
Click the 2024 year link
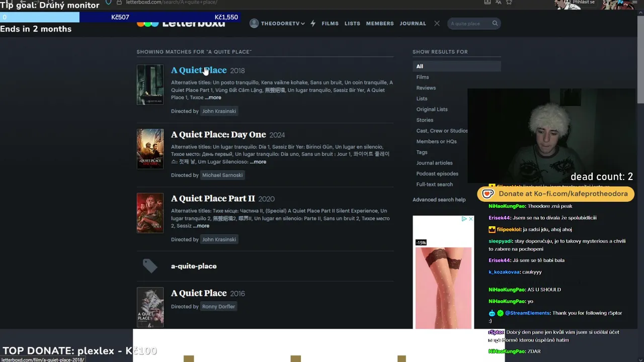[x=277, y=135]
